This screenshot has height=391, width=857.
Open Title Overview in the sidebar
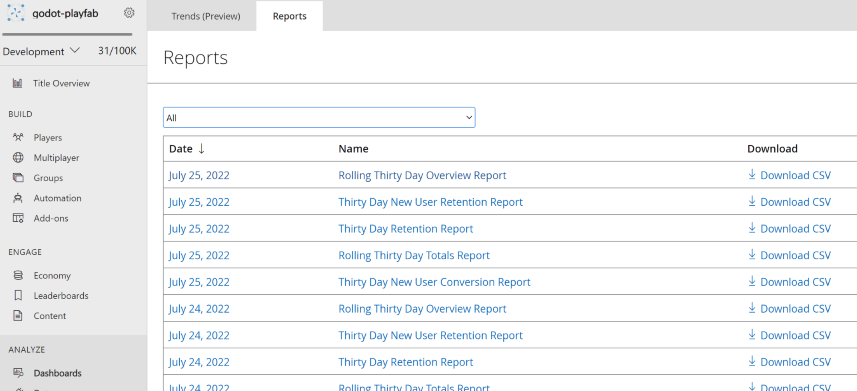point(61,84)
